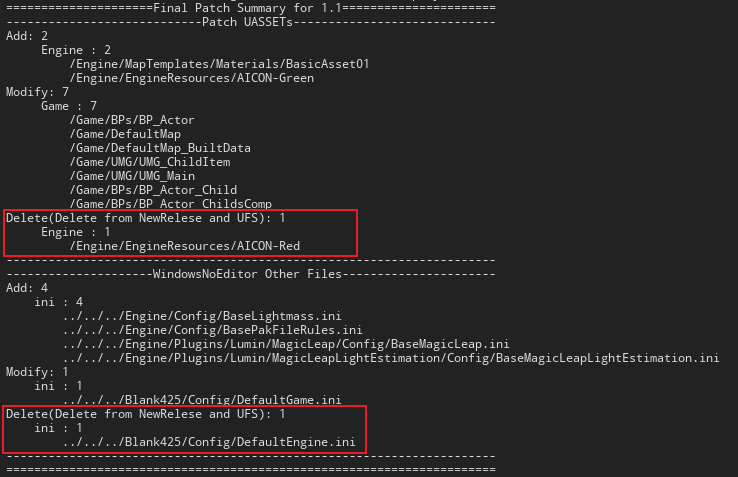Click the /Game/DefaultMap_BuiltData path
Image resolution: width=738 pixels, height=477 pixels.
click(160, 147)
